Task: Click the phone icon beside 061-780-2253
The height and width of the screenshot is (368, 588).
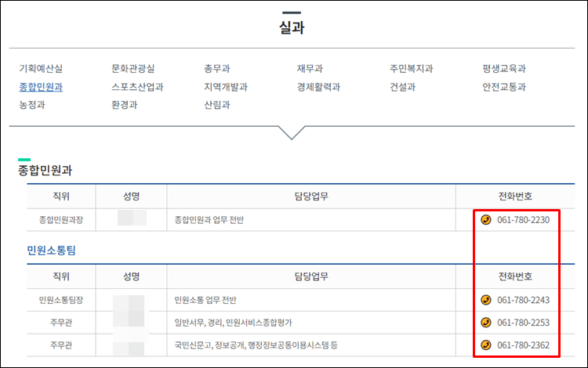Action: (x=485, y=323)
